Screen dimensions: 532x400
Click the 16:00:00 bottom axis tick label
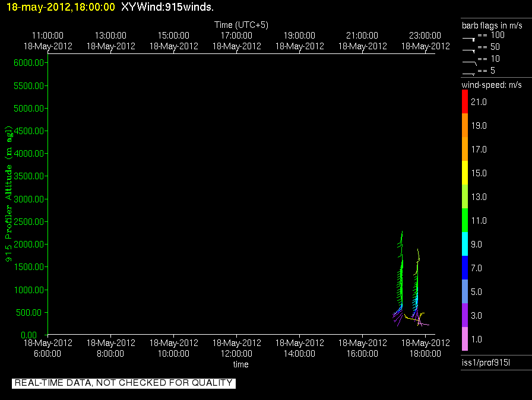362,354
